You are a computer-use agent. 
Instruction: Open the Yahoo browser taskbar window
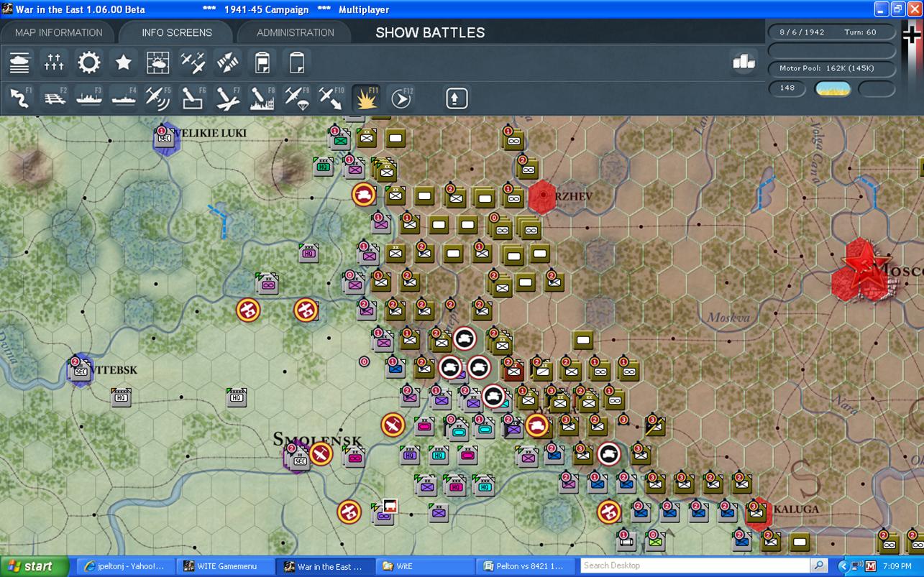[x=126, y=566]
